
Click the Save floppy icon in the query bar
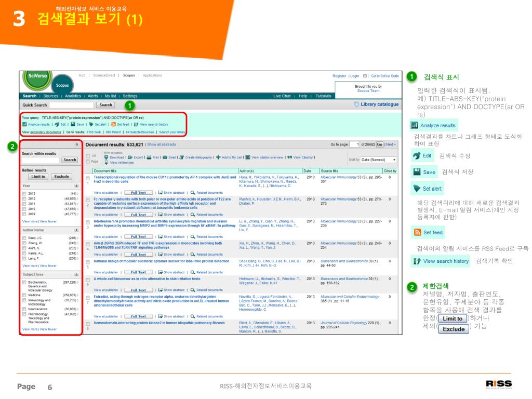73,125
